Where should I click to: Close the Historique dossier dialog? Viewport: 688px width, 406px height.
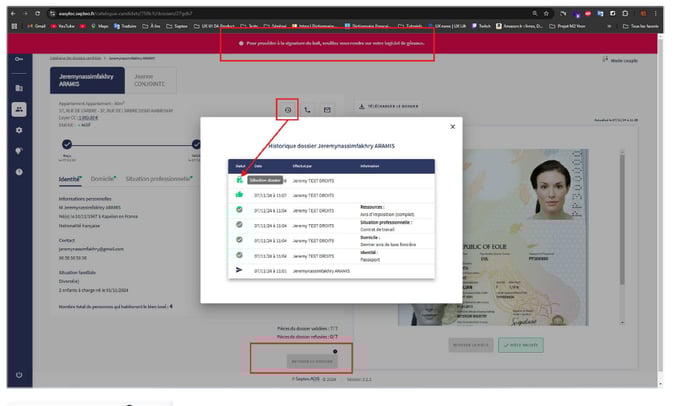452,127
